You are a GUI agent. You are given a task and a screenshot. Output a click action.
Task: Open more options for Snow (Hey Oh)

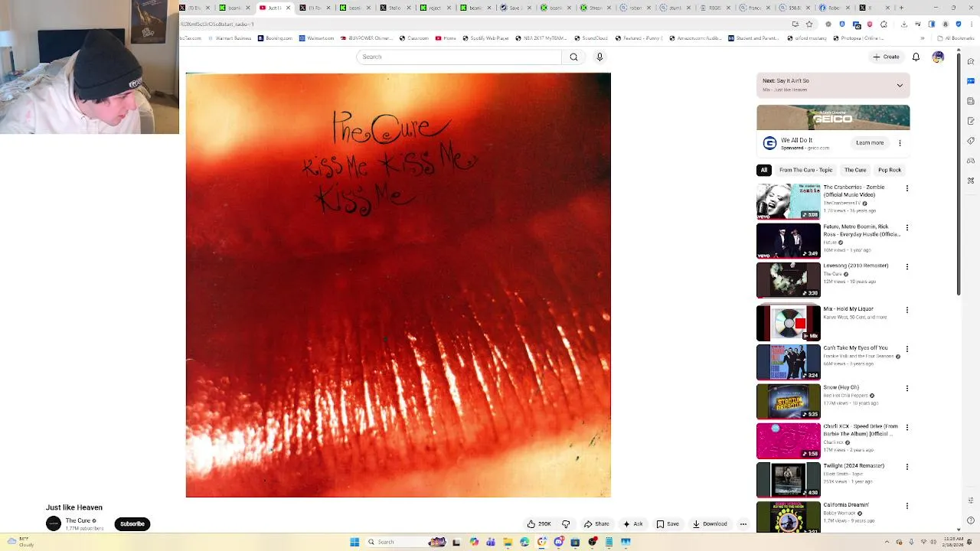click(x=907, y=388)
